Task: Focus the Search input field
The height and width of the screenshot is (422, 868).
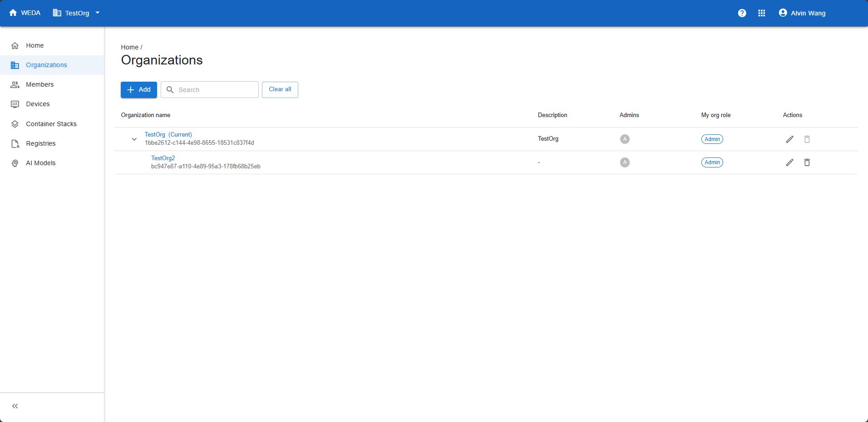Action: click(x=210, y=90)
